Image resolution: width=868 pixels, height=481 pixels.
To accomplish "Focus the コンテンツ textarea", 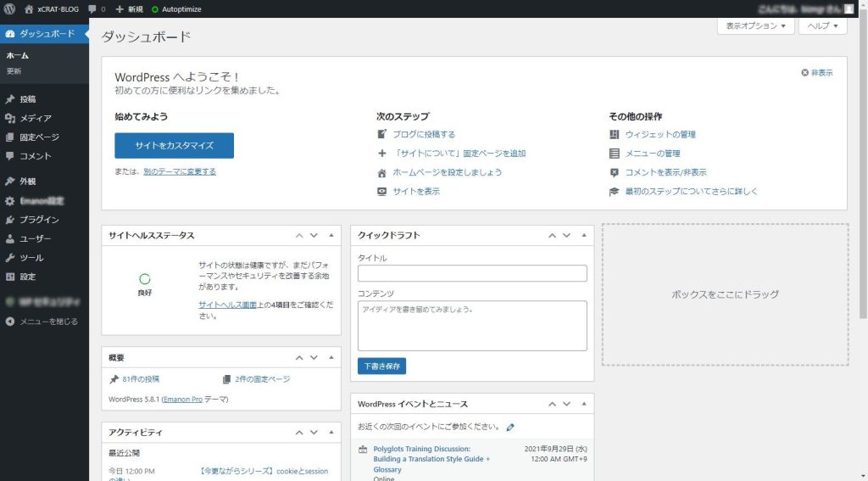I will pos(472,326).
